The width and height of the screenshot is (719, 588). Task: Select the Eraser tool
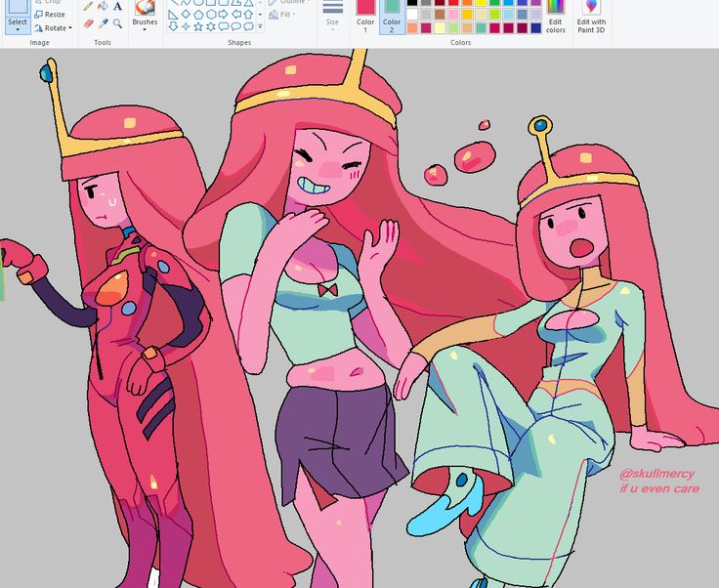click(x=89, y=22)
